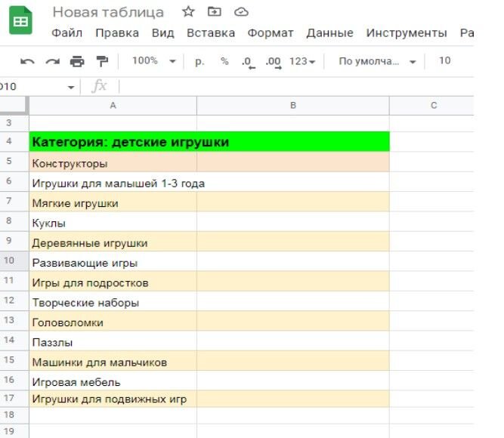
Task: Select the Паззлы cell
Action: pyautogui.click(x=113, y=341)
